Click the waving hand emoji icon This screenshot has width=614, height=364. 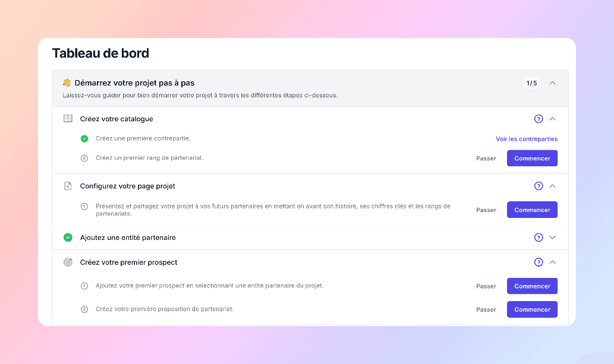[x=67, y=83]
